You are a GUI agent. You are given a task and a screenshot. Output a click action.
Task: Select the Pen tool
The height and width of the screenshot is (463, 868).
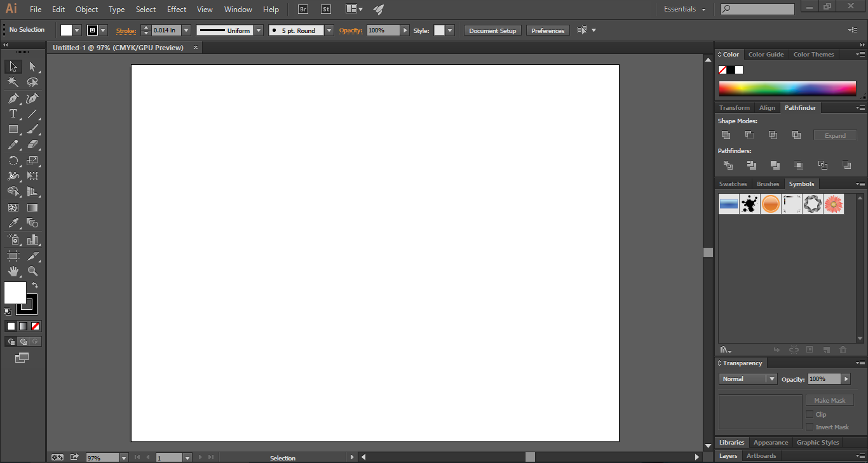click(x=13, y=98)
